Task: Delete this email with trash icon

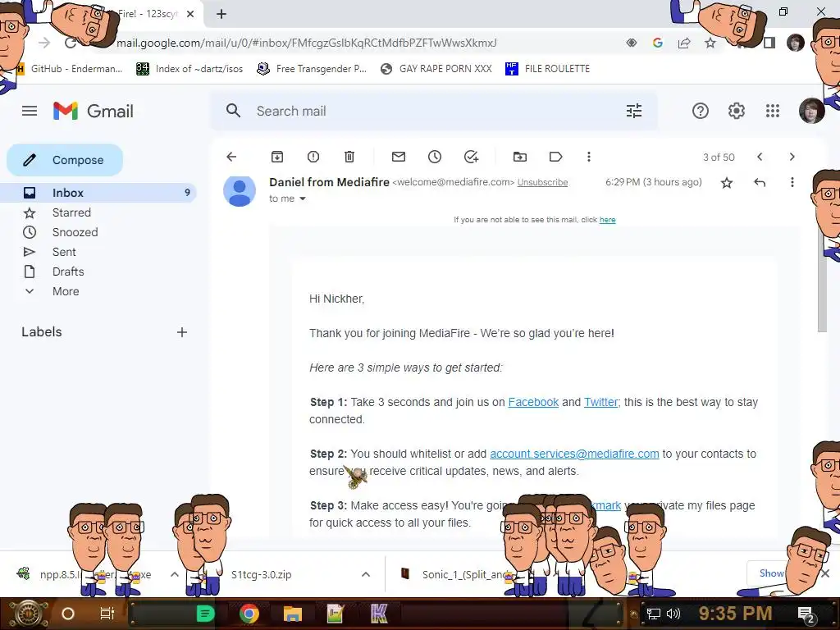Action: point(349,157)
